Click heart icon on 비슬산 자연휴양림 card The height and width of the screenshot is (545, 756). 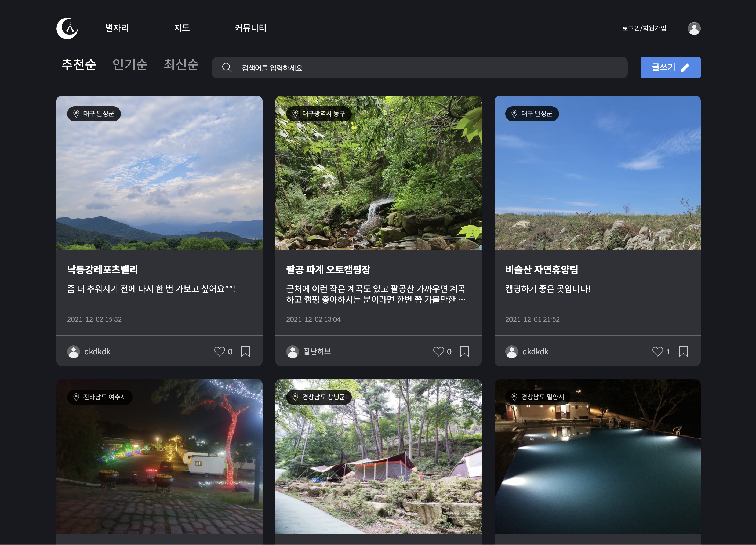[657, 351]
